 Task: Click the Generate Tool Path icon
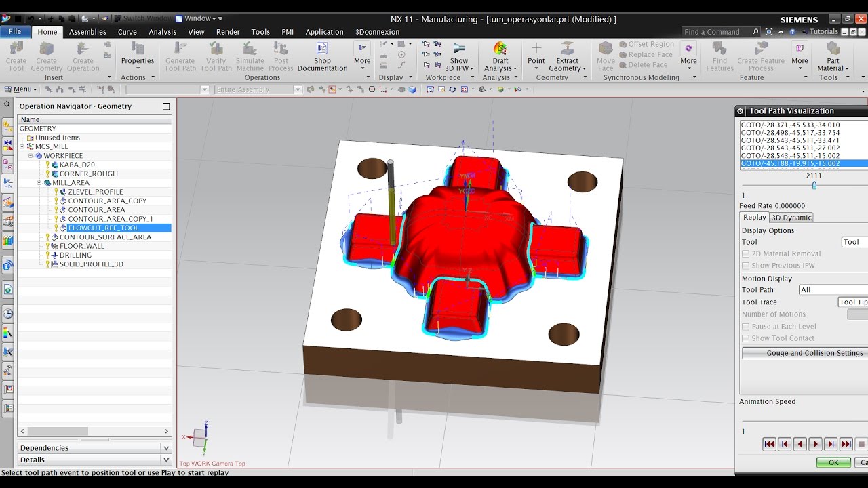click(180, 49)
